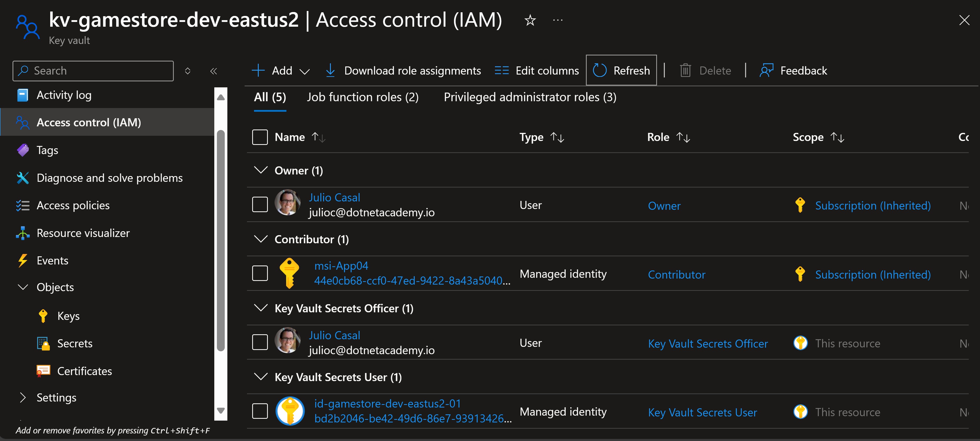Click the sidebar scrollbar down arrow

(221, 410)
